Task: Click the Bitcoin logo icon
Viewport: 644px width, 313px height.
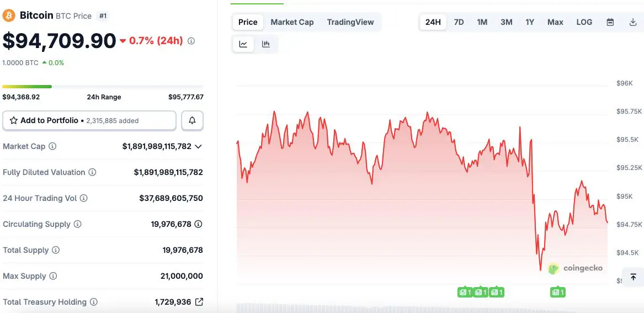Action: pos(9,15)
